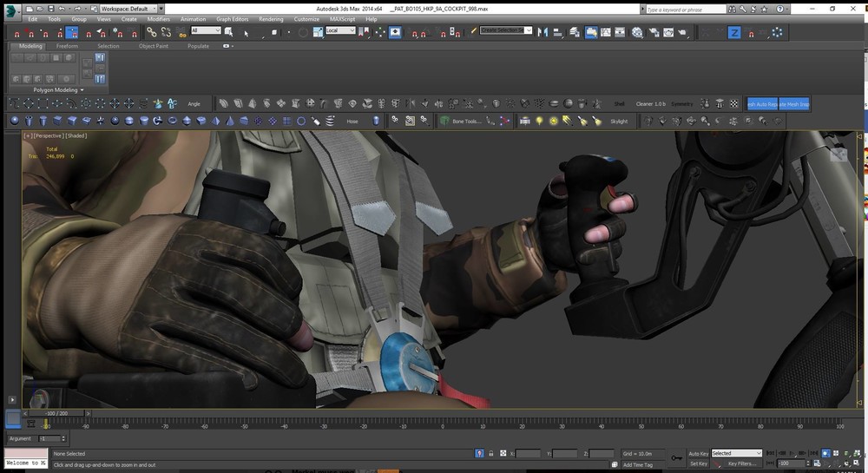Click the time slider showing -100 / 200
Screen dimensions: 868x473
(56, 414)
